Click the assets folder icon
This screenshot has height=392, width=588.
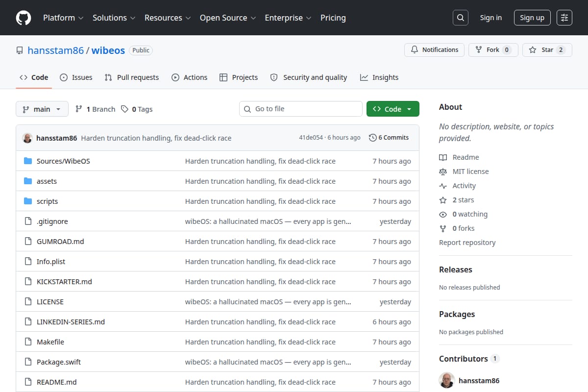28,181
